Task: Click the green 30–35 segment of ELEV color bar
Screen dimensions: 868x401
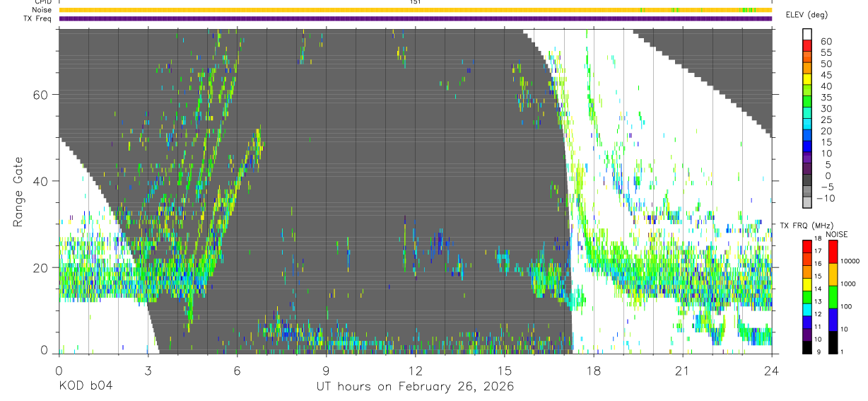Action: (x=807, y=102)
